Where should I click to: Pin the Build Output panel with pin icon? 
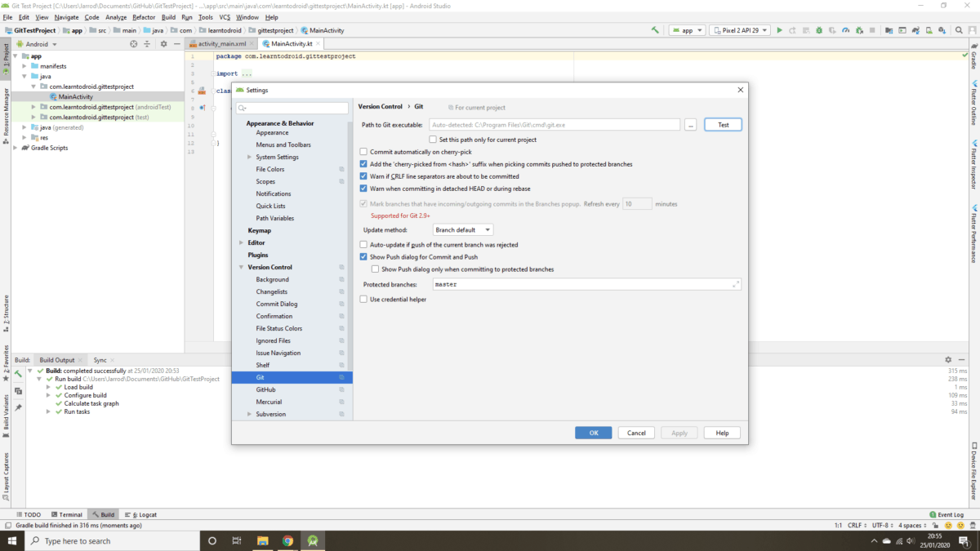18,406
